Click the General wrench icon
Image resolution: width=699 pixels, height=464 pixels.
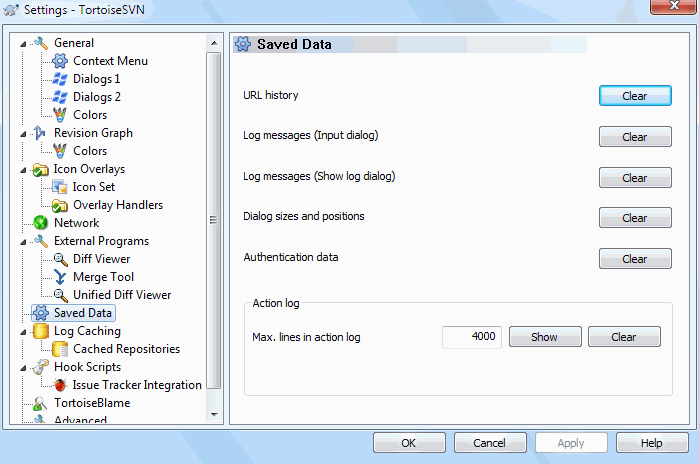[x=41, y=43]
